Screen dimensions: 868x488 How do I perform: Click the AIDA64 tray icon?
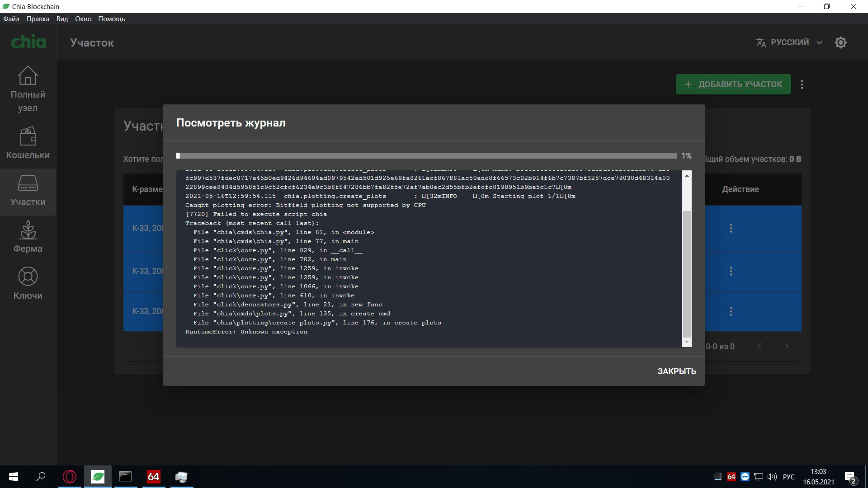tap(731, 477)
